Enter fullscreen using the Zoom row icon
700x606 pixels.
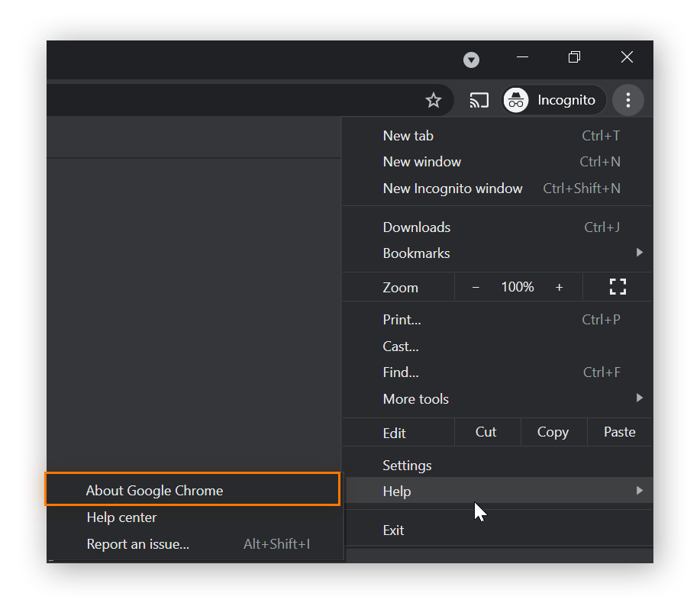(618, 286)
